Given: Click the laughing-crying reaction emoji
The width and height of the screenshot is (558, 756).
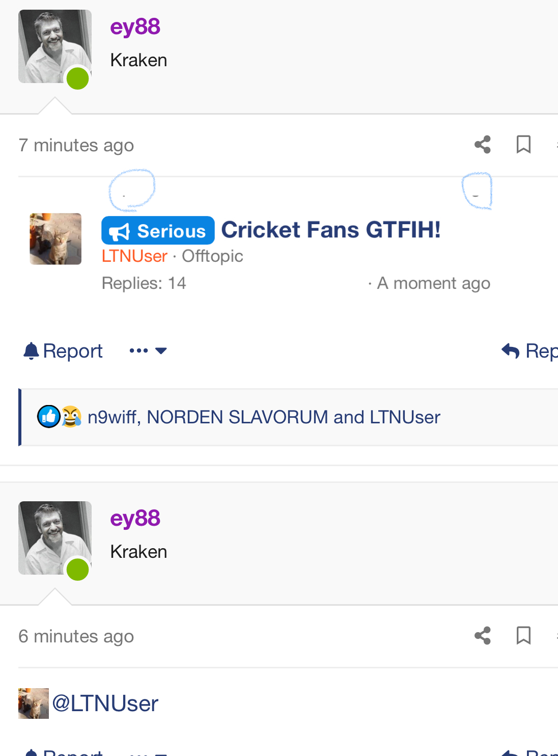Looking at the screenshot, I should (71, 417).
